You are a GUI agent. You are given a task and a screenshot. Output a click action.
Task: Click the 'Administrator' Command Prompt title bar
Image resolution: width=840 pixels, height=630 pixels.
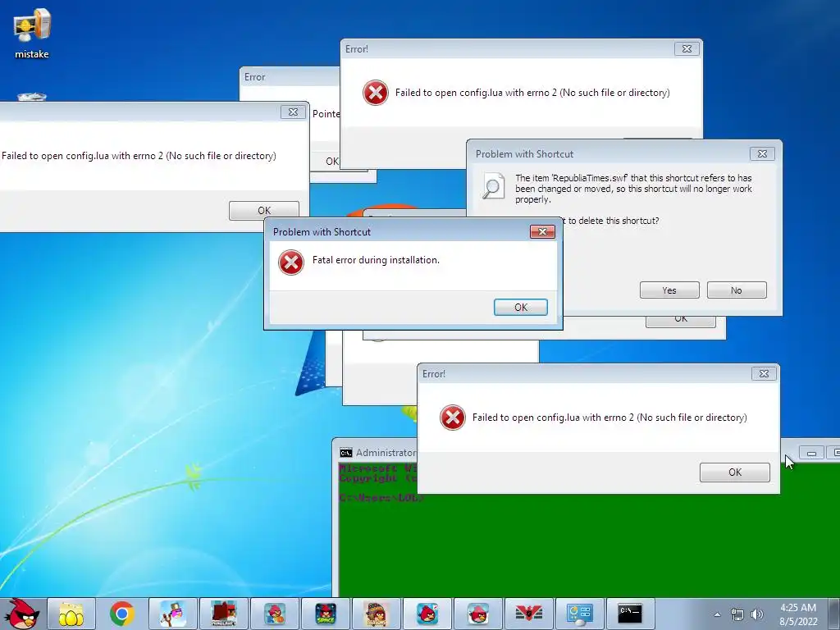386,453
